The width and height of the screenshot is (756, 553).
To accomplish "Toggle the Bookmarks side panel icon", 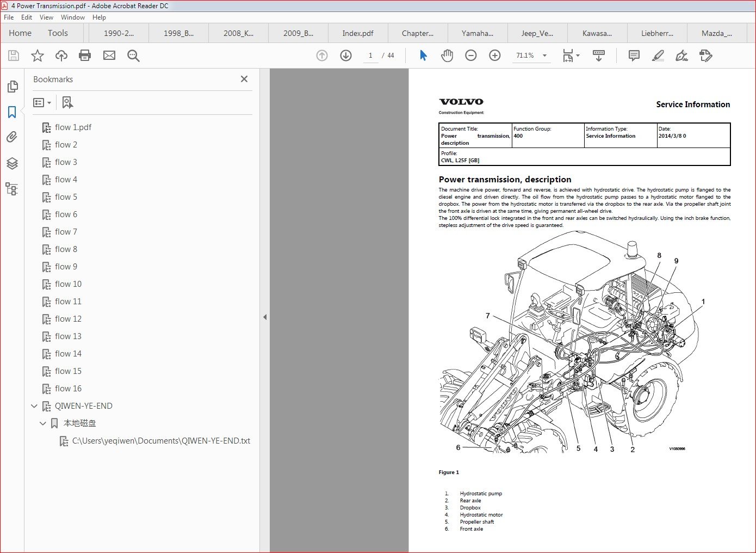I will point(12,112).
